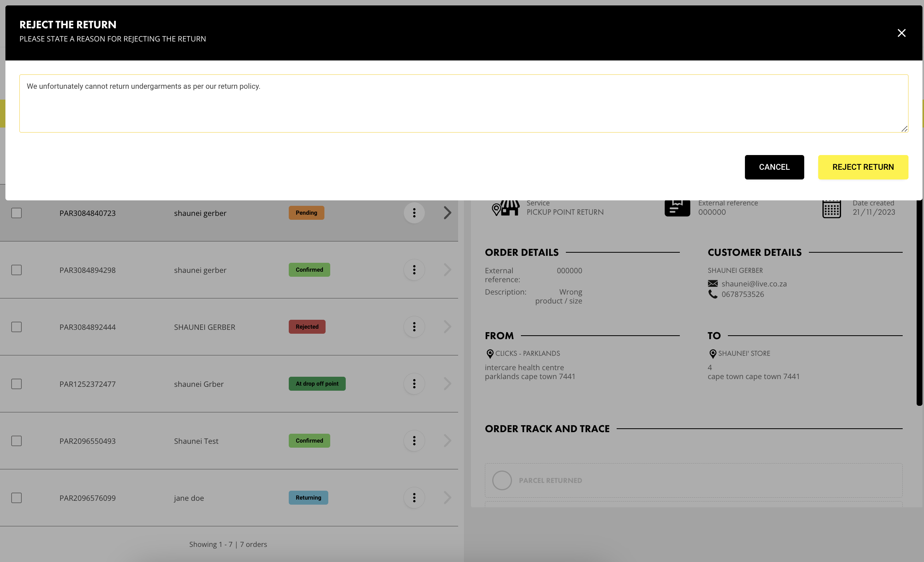Close the Reject the Return dialog
This screenshot has width=924, height=562.
(902, 33)
